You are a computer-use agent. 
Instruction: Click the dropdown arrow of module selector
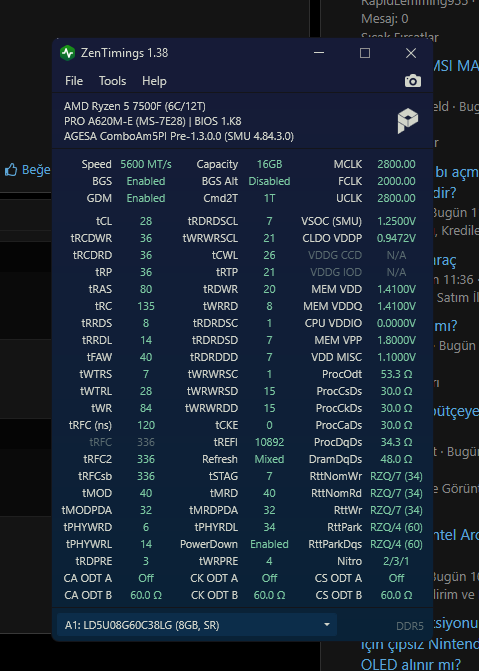(x=327, y=625)
